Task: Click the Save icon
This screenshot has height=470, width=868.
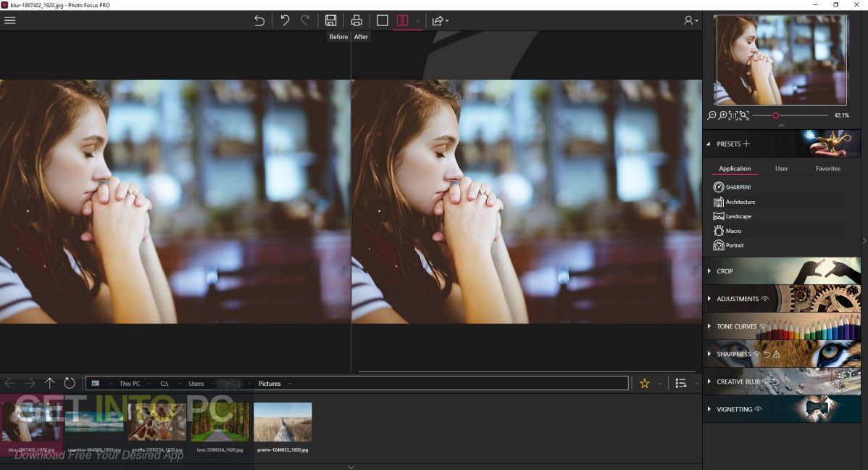Action: (x=330, y=20)
